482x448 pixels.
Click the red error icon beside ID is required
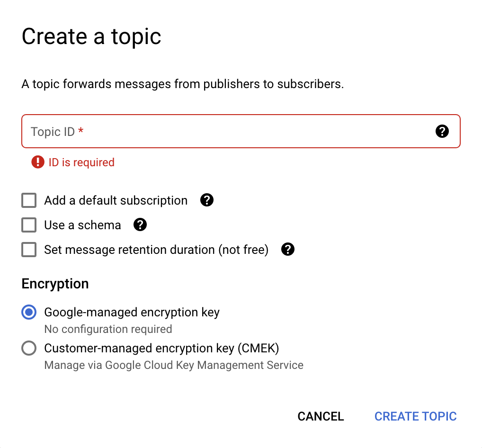pos(37,162)
